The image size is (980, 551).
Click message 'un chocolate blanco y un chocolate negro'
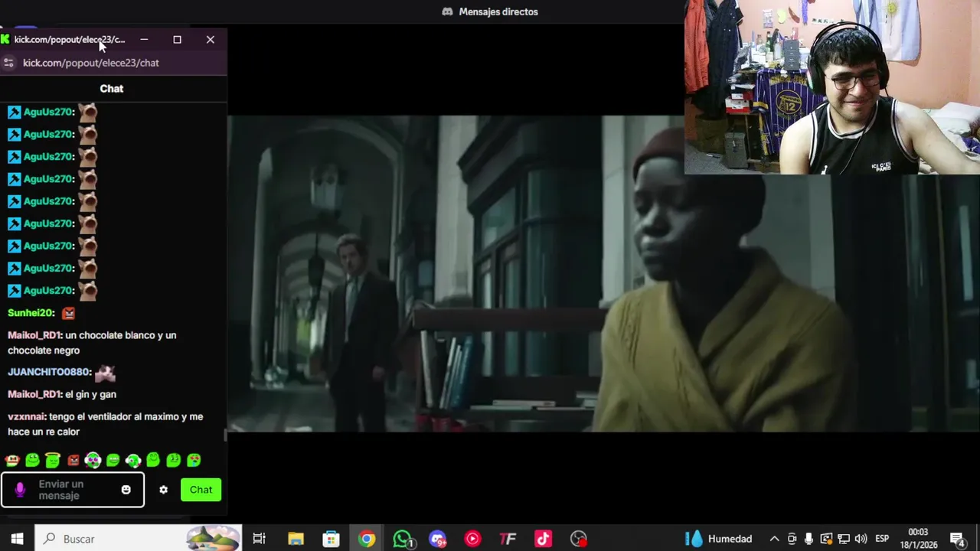click(x=92, y=343)
